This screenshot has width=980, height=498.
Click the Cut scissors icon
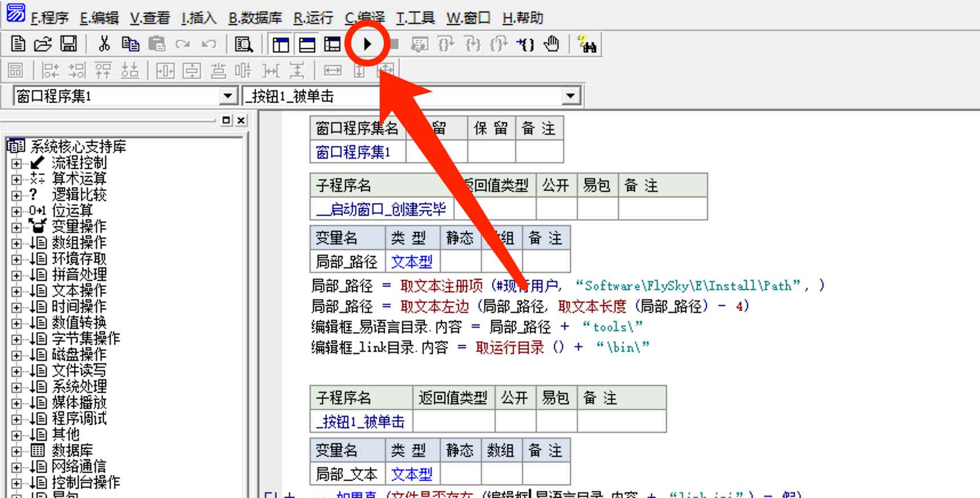point(104,44)
